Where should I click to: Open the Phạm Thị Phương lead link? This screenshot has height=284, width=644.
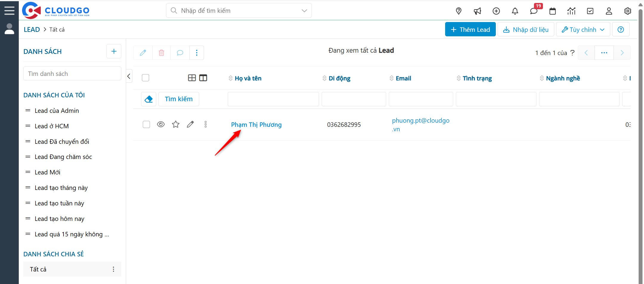coord(256,125)
